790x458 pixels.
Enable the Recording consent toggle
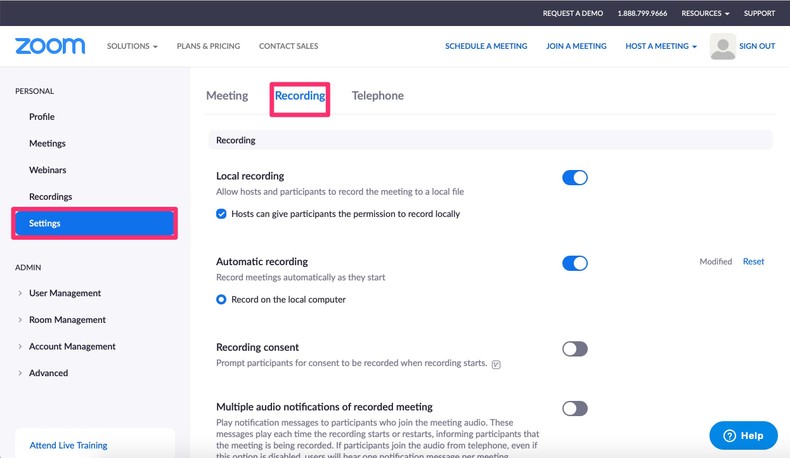pyautogui.click(x=574, y=349)
